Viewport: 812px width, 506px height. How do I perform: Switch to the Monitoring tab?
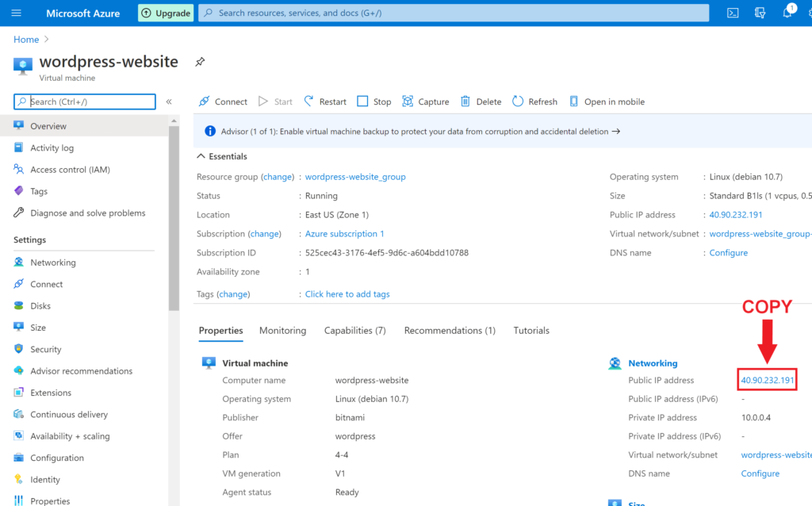pyautogui.click(x=283, y=331)
